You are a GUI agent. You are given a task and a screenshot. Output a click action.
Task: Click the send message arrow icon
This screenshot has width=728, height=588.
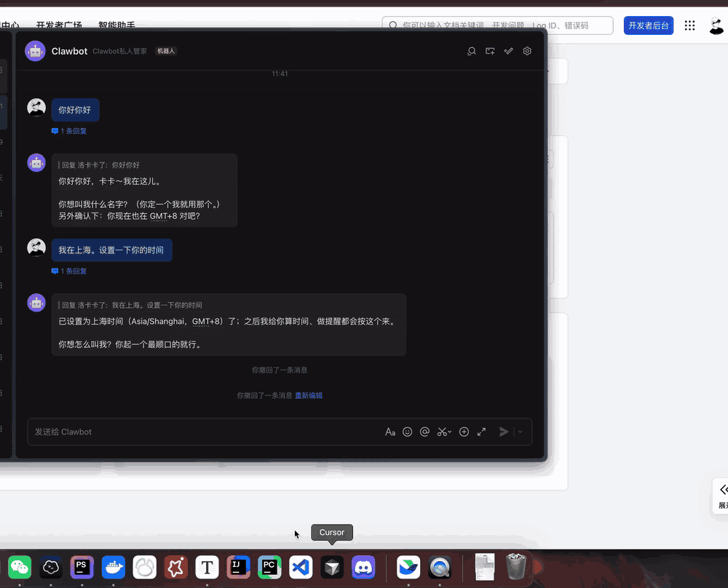(503, 432)
